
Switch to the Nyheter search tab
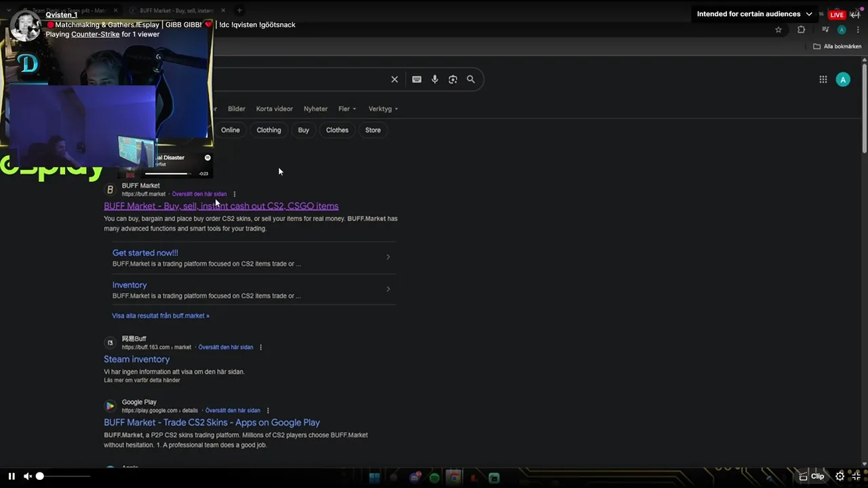(x=315, y=108)
